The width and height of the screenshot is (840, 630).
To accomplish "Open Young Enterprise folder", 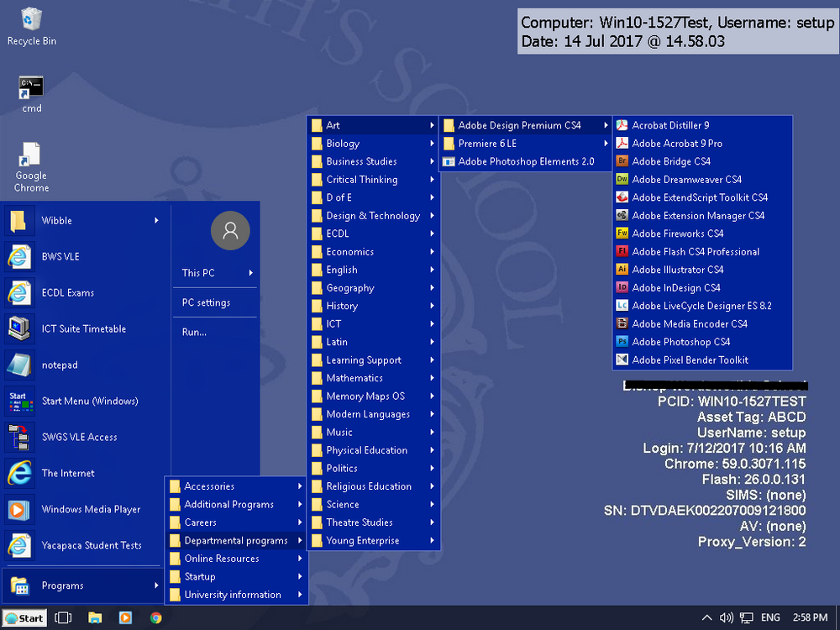I will click(374, 540).
